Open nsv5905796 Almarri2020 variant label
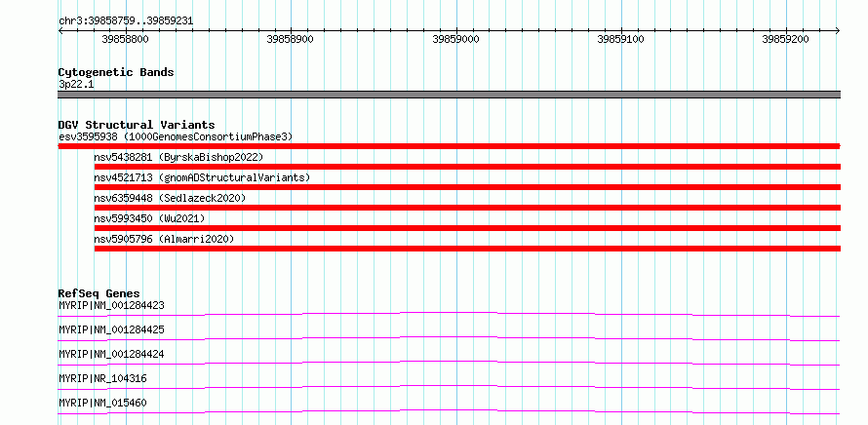This screenshot has height=425, width=868. coord(165,239)
